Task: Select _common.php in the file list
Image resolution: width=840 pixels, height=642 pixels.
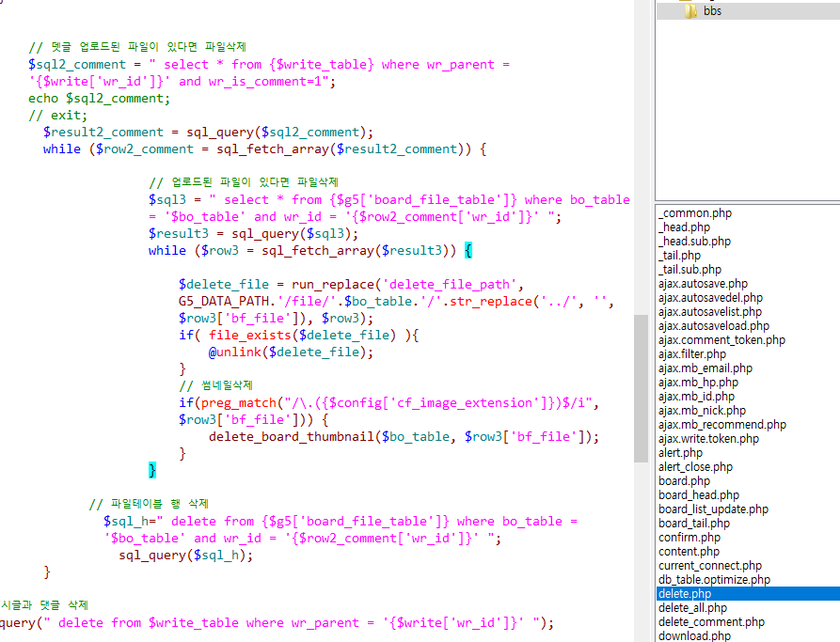Action: click(694, 213)
